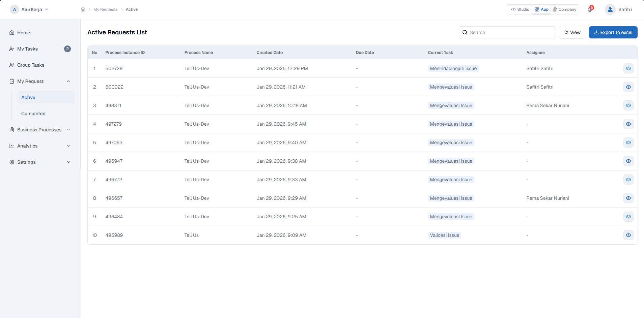Collapse the My Request sidebar section
The width and height of the screenshot is (644, 318).
(x=68, y=81)
